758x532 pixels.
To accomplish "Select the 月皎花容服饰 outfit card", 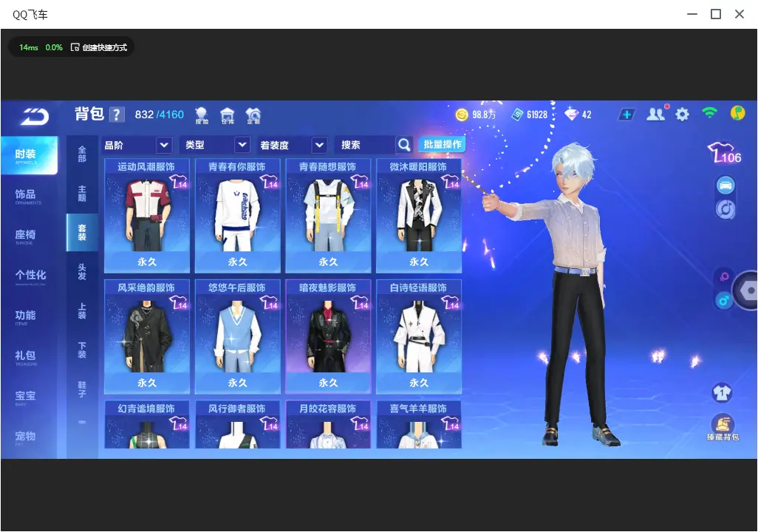I will [328, 424].
